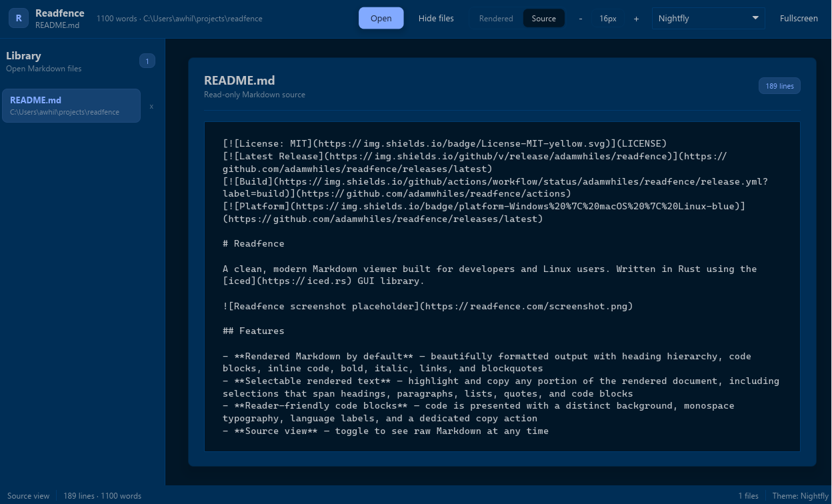
Task: Click the Open button
Action: pyautogui.click(x=381, y=18)
